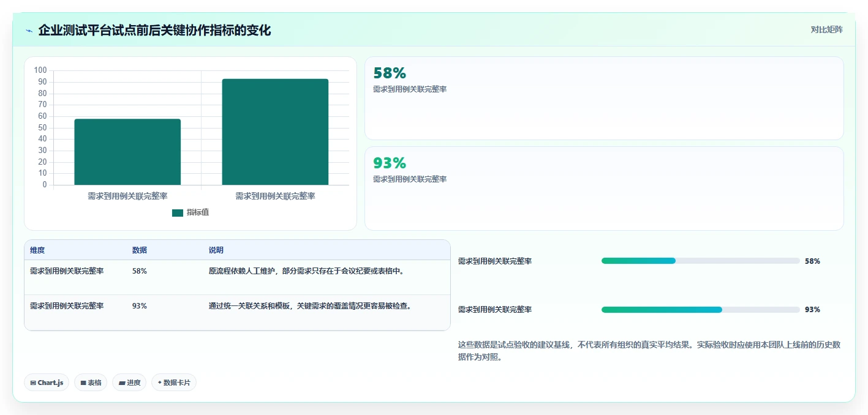Click the 93% cell in the table

140,306
